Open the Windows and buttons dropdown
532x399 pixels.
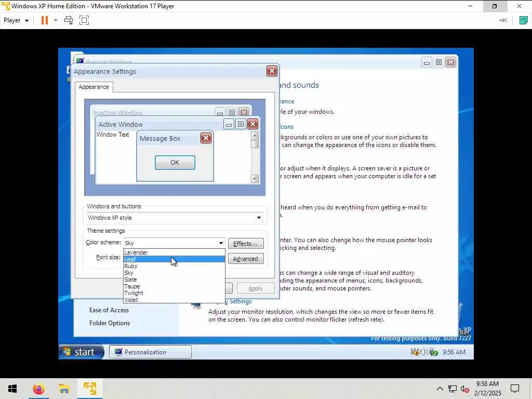(175, 218)
